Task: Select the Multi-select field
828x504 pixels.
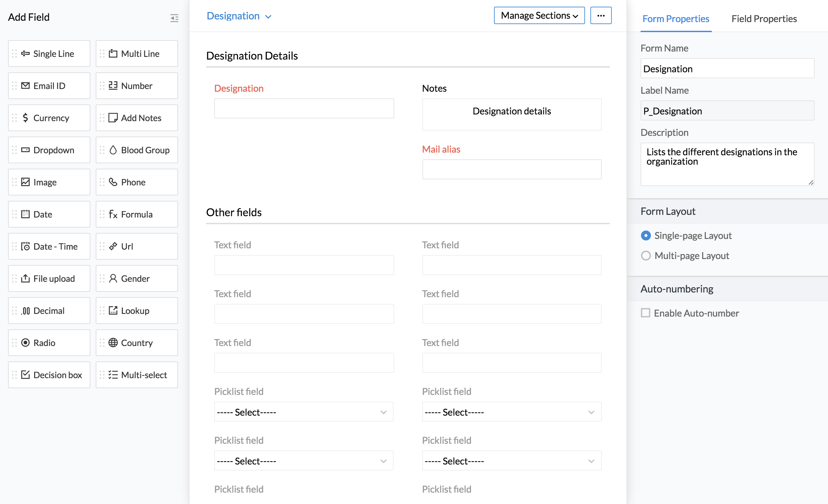Action: 137,375
